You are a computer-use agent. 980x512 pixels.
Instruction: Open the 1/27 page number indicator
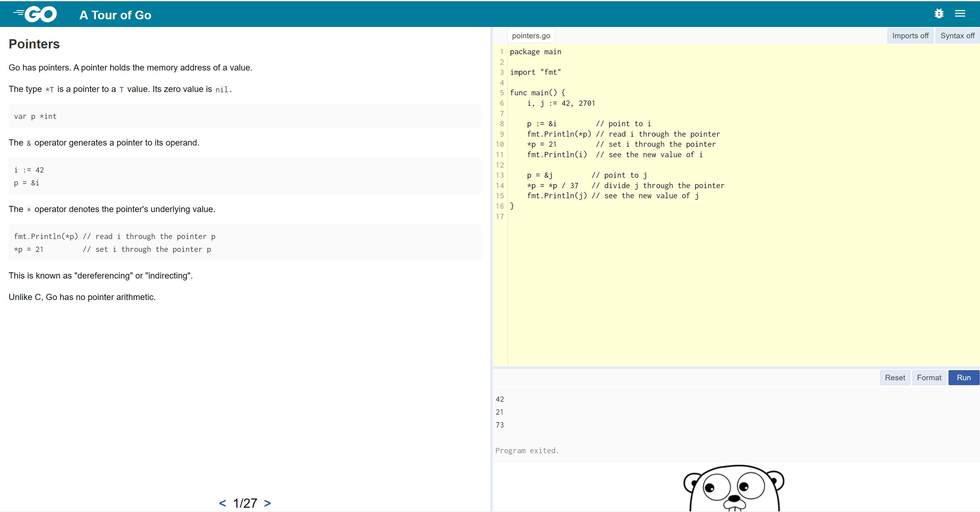245,503
